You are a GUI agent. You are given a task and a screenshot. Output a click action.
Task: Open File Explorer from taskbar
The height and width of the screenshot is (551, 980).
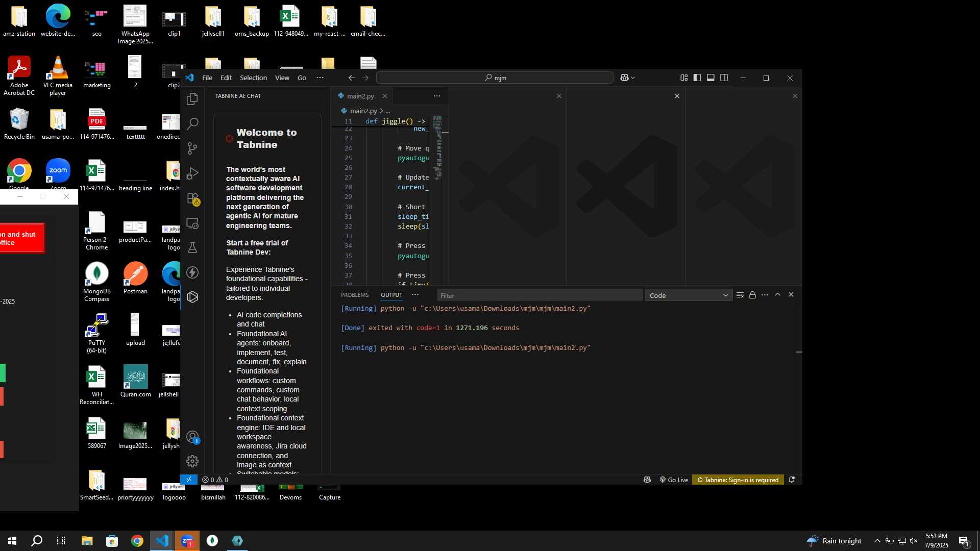point(87,541)
